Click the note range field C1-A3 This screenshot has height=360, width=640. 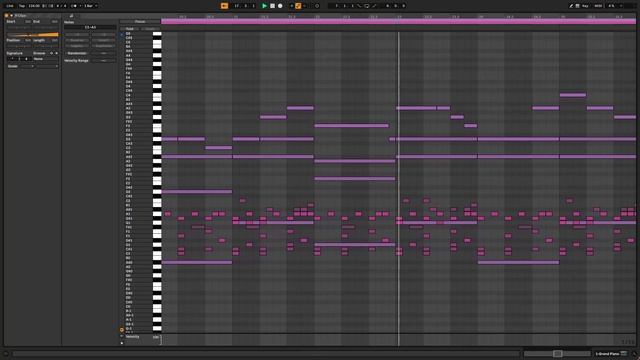(90, 27)
